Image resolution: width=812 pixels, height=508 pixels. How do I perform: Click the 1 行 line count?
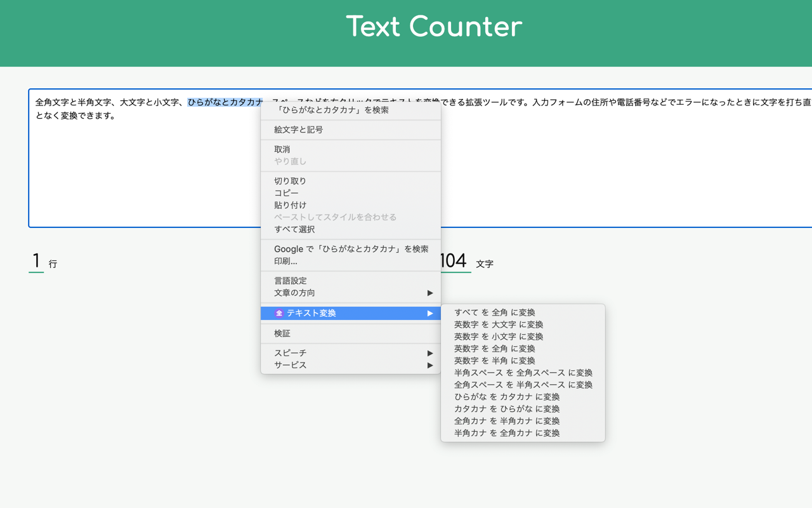pyautogui.click(x=43, y=262)
